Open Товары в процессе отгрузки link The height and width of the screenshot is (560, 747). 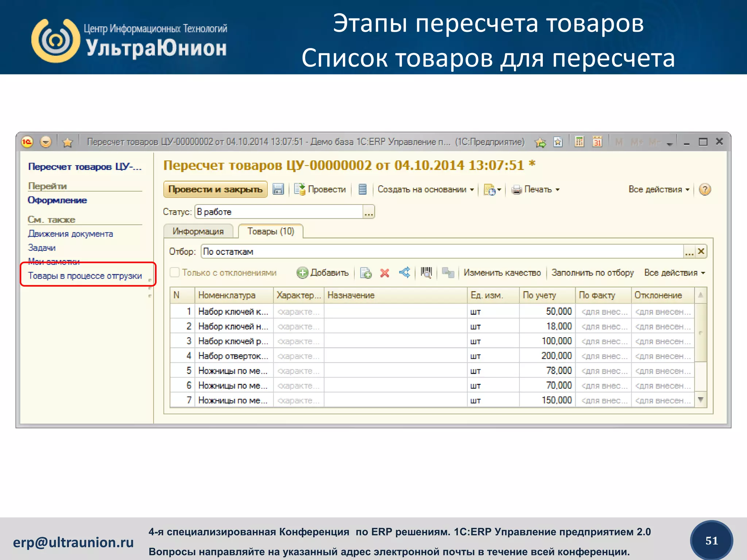click(x=85, y=276)
